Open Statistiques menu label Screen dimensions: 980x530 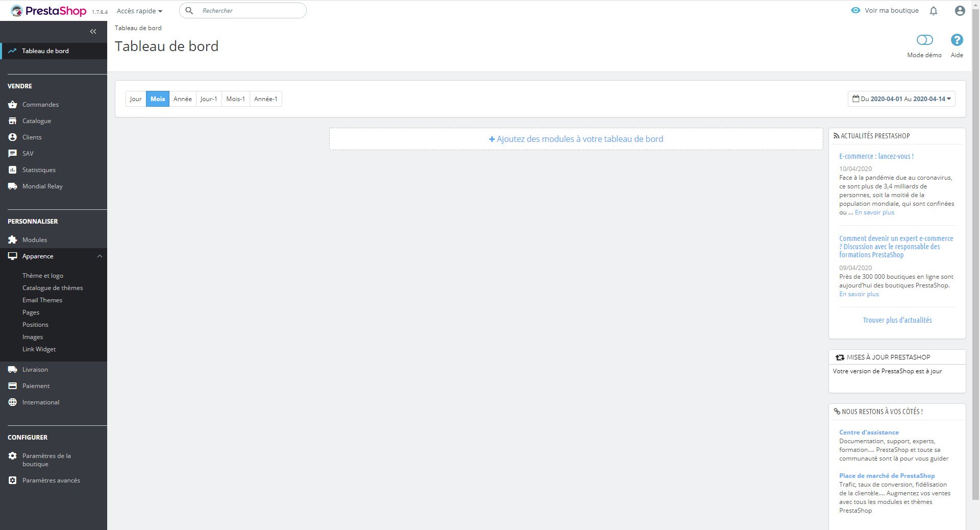tap(39, 170)
